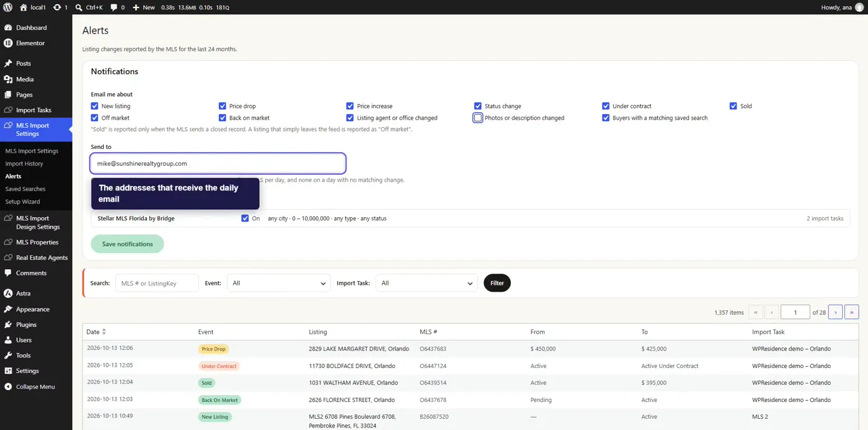Click the Astra icon in sidebar

click(8, 293)
